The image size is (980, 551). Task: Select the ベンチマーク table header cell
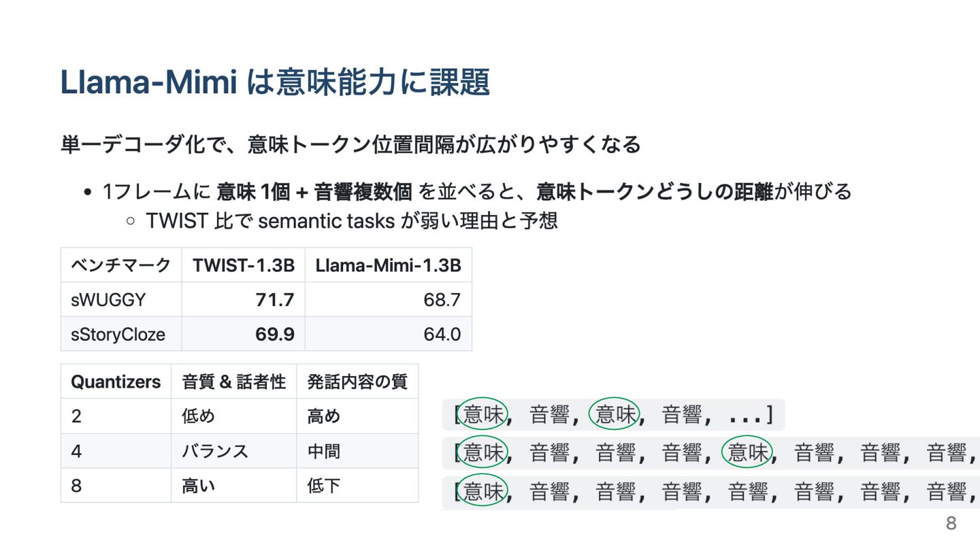tap(121, 265)
